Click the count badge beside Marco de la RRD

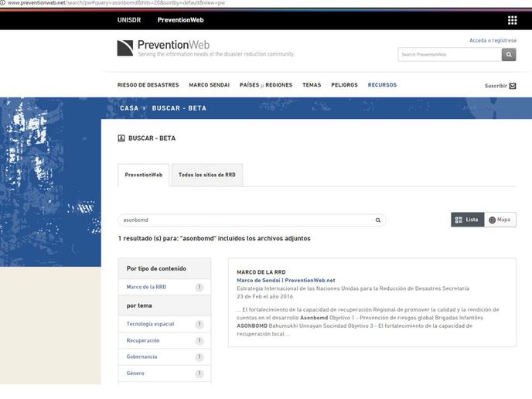point(199,287)
